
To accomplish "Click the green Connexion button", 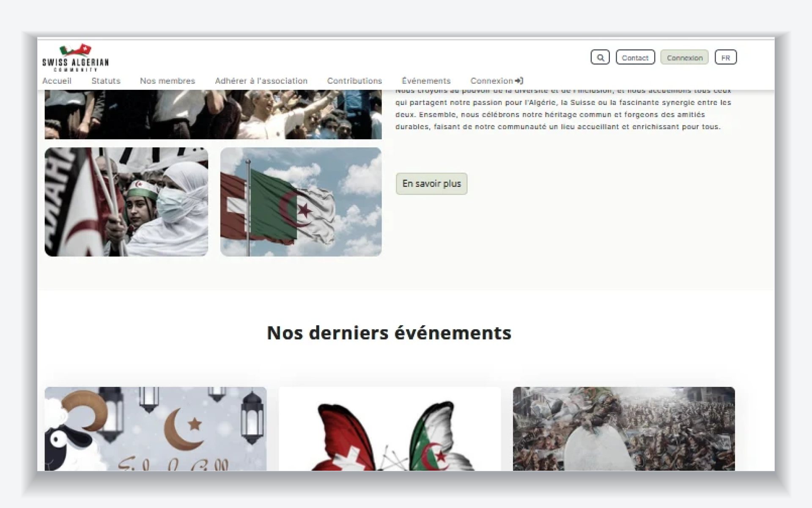I will [x=684, y=58].
